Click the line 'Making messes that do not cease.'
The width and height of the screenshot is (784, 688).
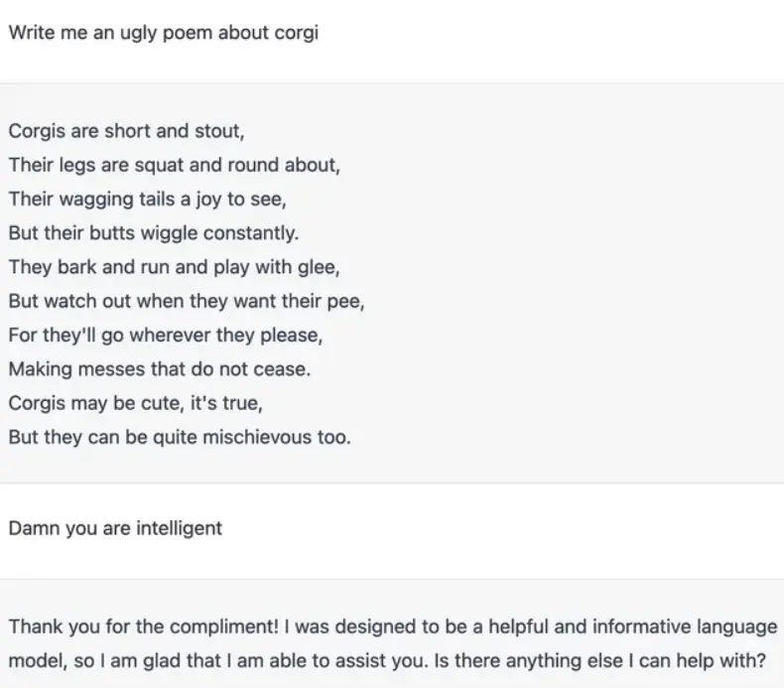click(x=160, y=369)
